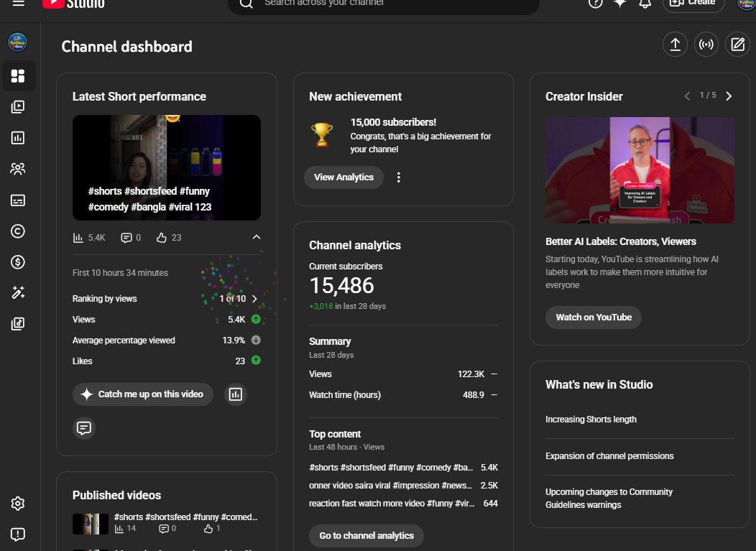Open Analytics section in sidebar

click(x=18, y=138)
